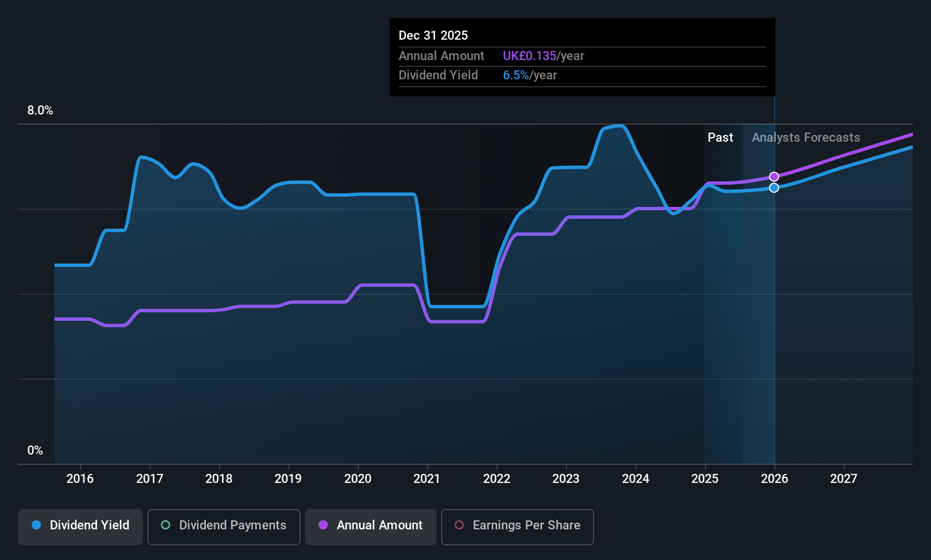Click the blue Dividend Yield data point marker
The image size is (931, 560).
click(x=774, y=188)
